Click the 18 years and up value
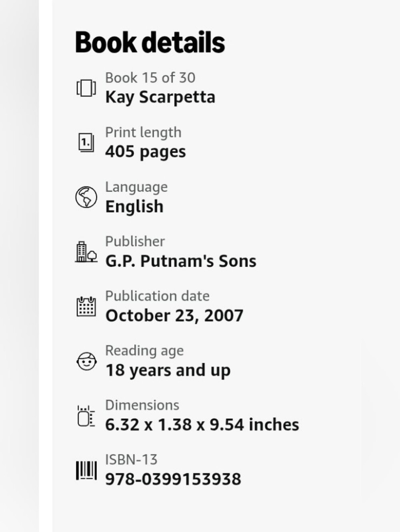This screenshot has height=532, width=400. [x=168, y=371]
